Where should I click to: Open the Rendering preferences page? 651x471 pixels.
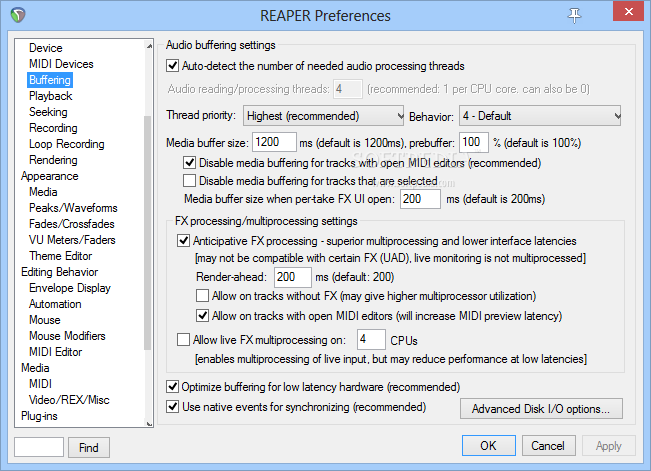pos(53,160)
